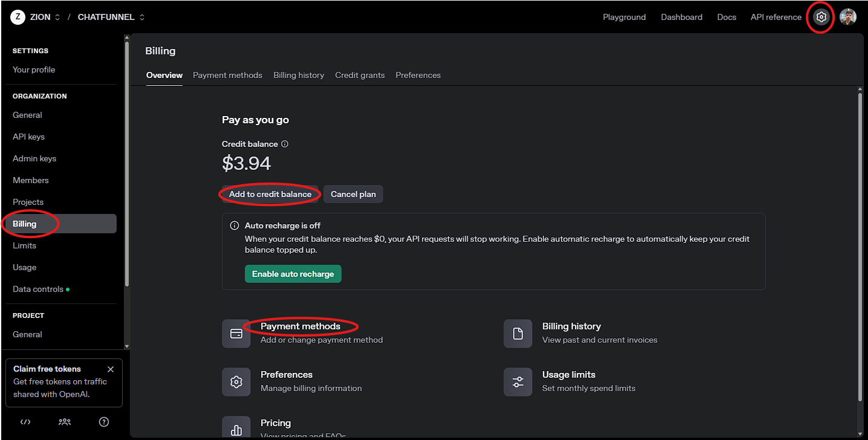Click Add to credit balance button
This screenshot has height=440, width=868.
(x=270, y=194)
